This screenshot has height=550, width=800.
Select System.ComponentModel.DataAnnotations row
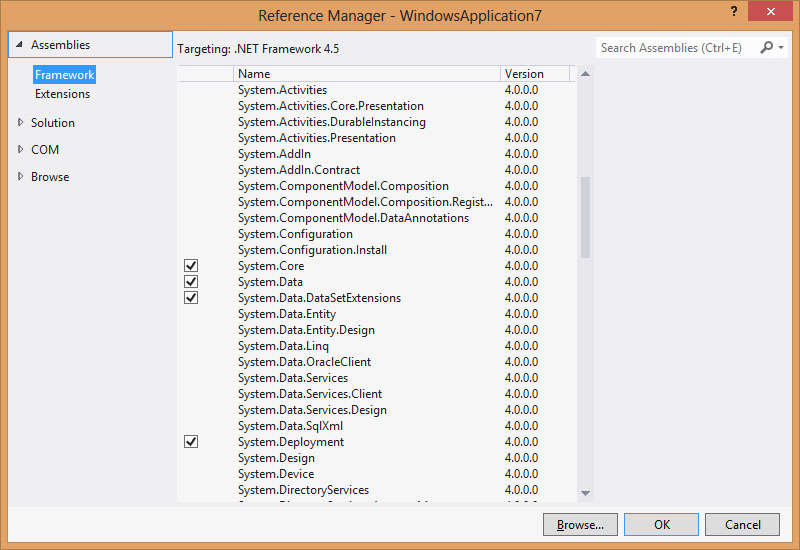(x=377, y=218)
